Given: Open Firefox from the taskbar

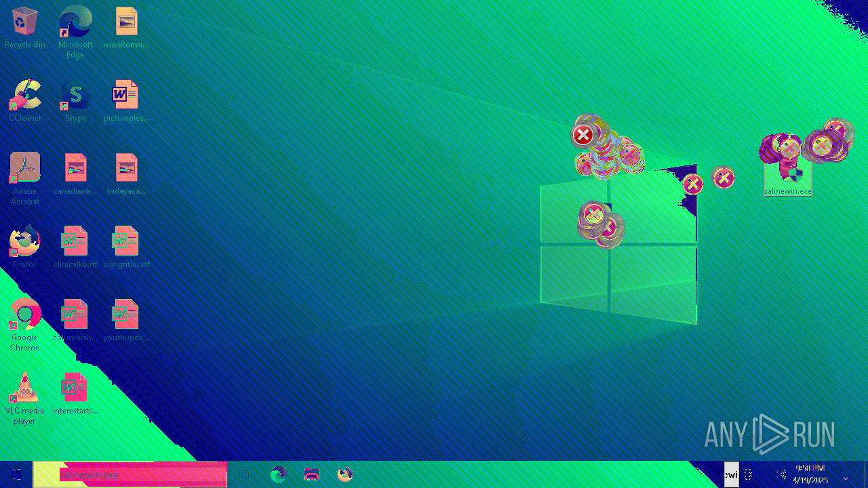Looking at the screenshot, I should pyautogui.click(x=344, y=474).
